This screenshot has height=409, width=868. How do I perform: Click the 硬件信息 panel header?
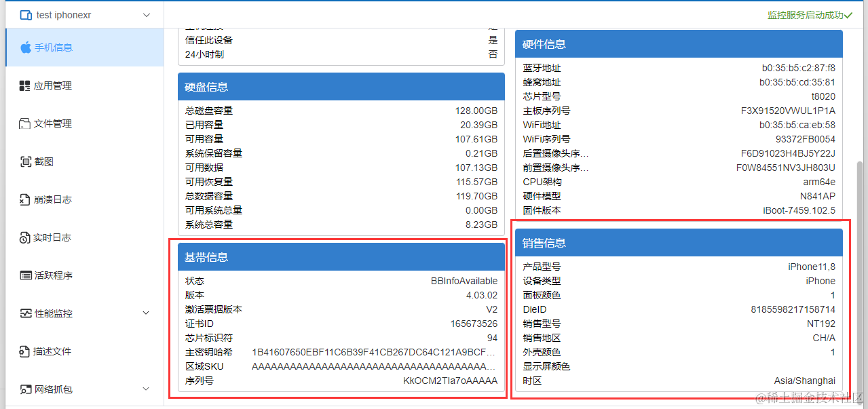[679, 44]
